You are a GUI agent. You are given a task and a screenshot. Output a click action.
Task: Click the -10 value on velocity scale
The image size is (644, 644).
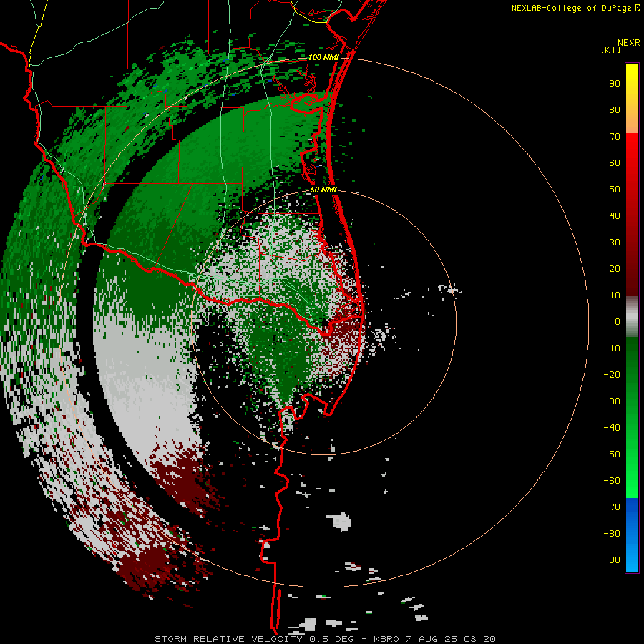tap(612, 348)
